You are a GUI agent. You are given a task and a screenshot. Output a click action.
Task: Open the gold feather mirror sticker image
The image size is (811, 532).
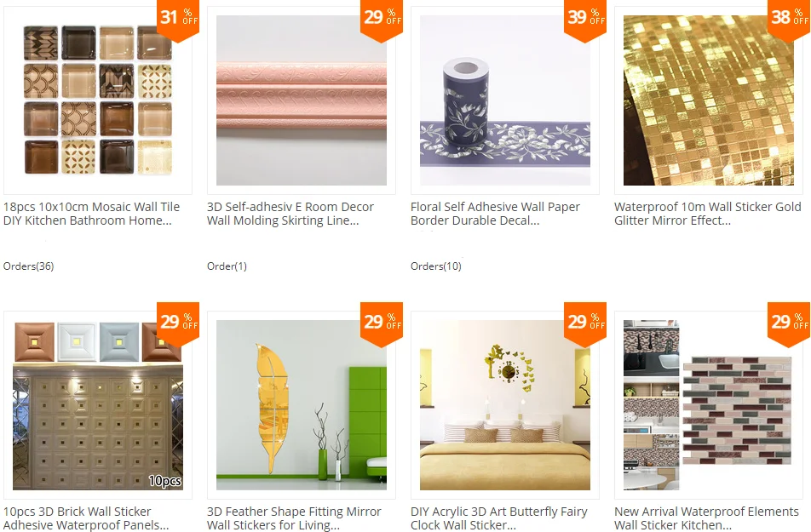pos(301,405)
